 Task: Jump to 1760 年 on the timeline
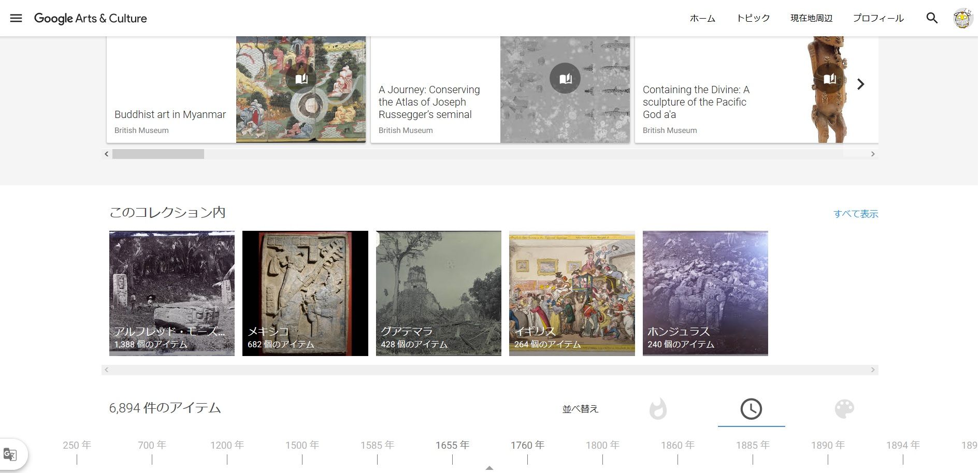pos(527,445)
